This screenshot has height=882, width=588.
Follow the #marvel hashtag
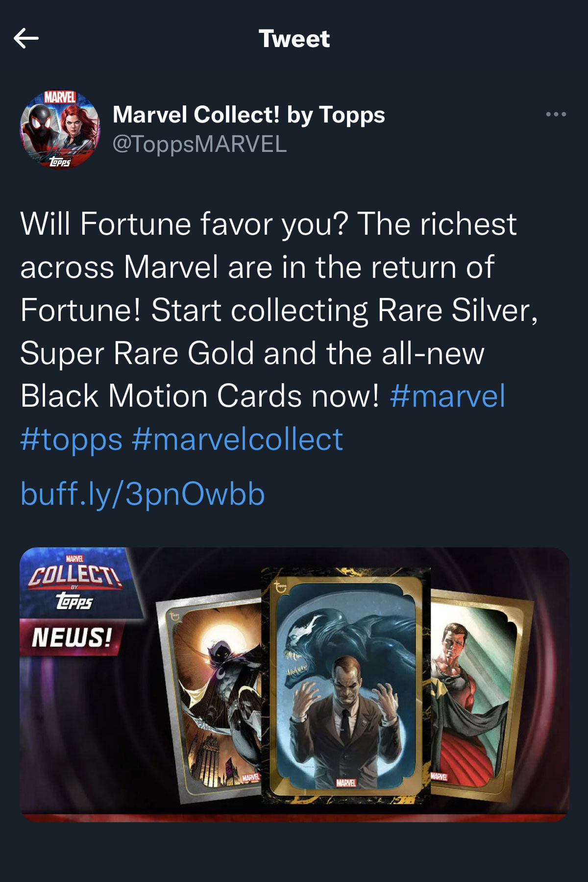[x=447, y=396]
